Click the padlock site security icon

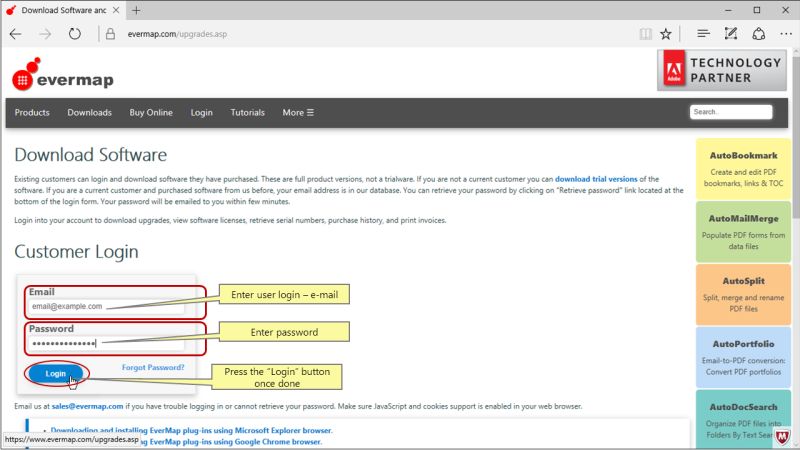(x=110, y=34)
